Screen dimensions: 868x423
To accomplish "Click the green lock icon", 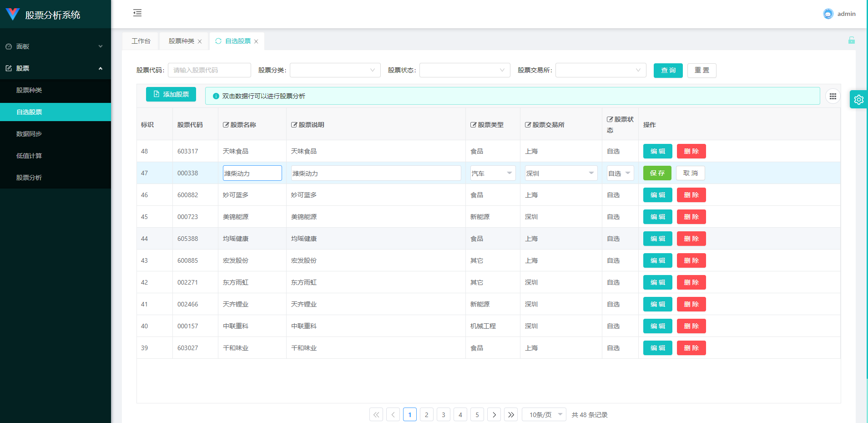I will 851,41.
